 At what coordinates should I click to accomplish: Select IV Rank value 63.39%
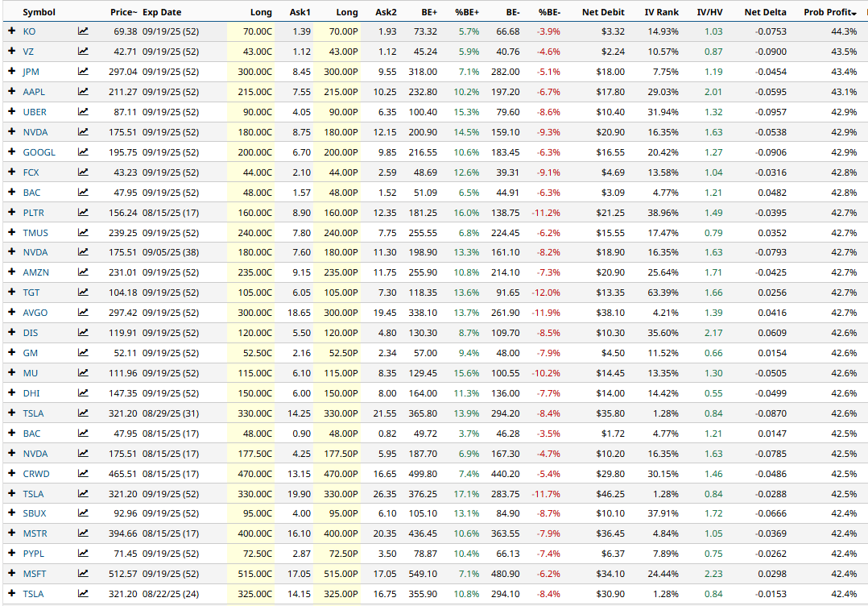click(663, 293)
